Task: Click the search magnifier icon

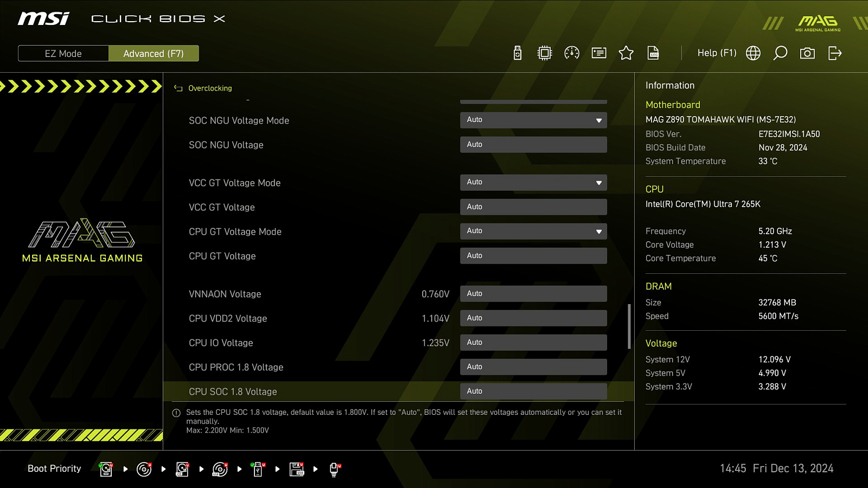Action: coord(780,53)
